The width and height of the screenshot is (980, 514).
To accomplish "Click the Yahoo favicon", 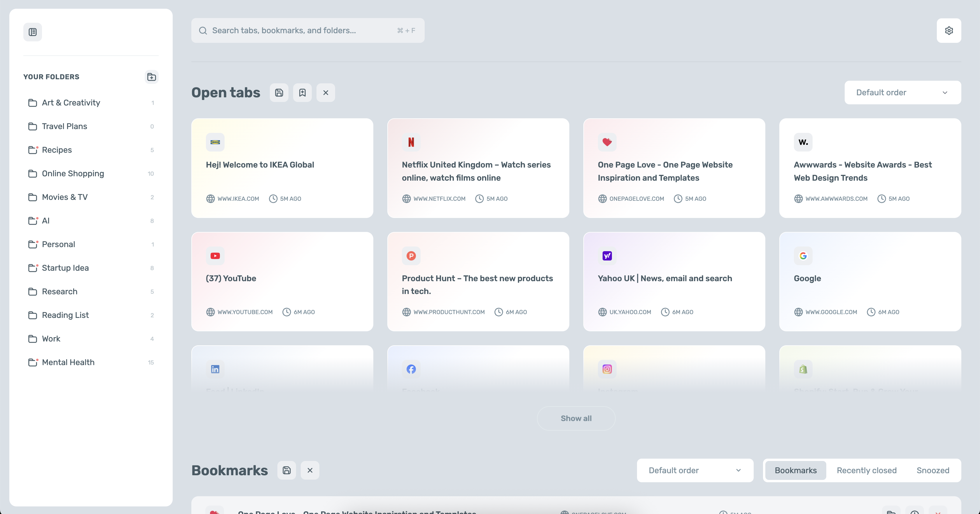I will pyautogui.click(x=607, y=256).
